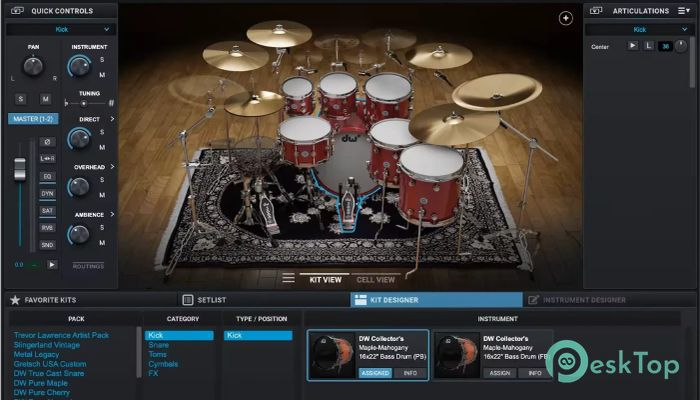Expand the Ambience mic section arrow
The height and width of the screenshot is (400, 700).
coord(112,214)
